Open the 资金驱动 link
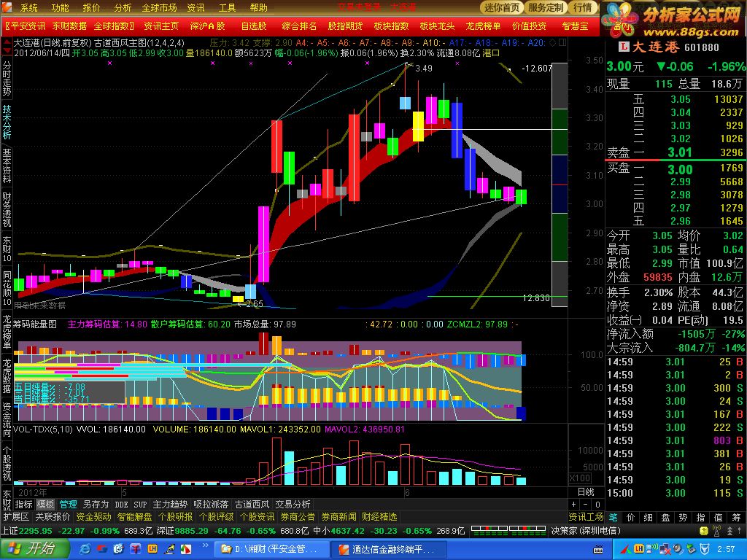The width and height of the screenshot is (747, 560). point(93,517)
